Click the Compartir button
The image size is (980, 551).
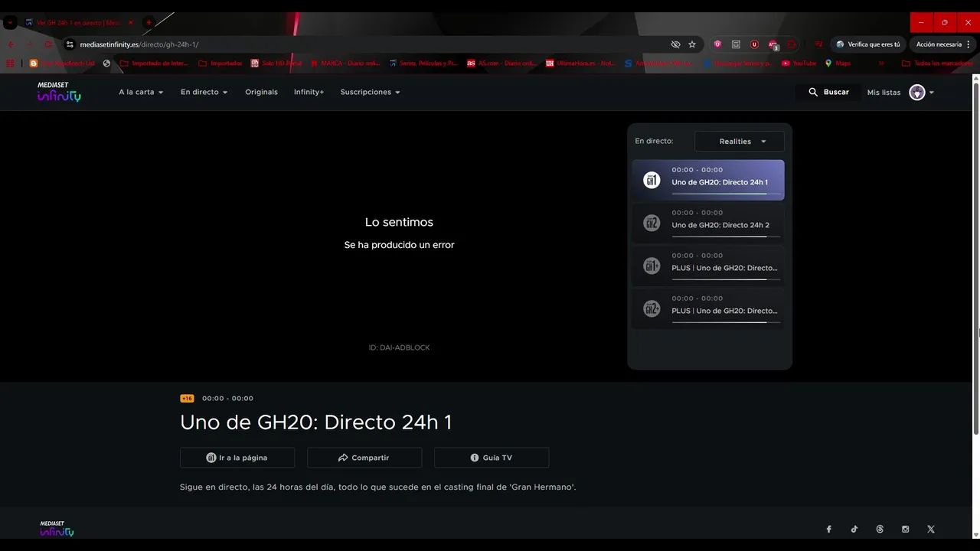point(364,458)
